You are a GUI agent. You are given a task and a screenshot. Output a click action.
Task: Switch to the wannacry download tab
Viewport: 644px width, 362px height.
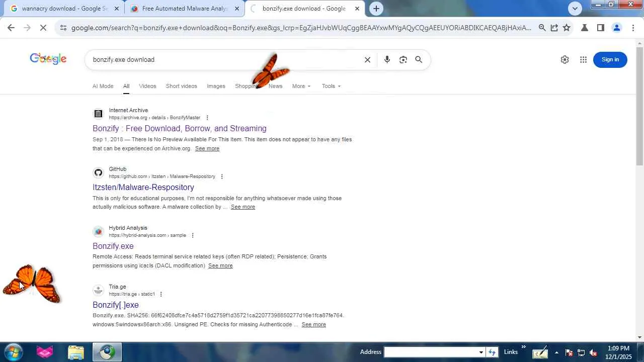coord(64,9)
